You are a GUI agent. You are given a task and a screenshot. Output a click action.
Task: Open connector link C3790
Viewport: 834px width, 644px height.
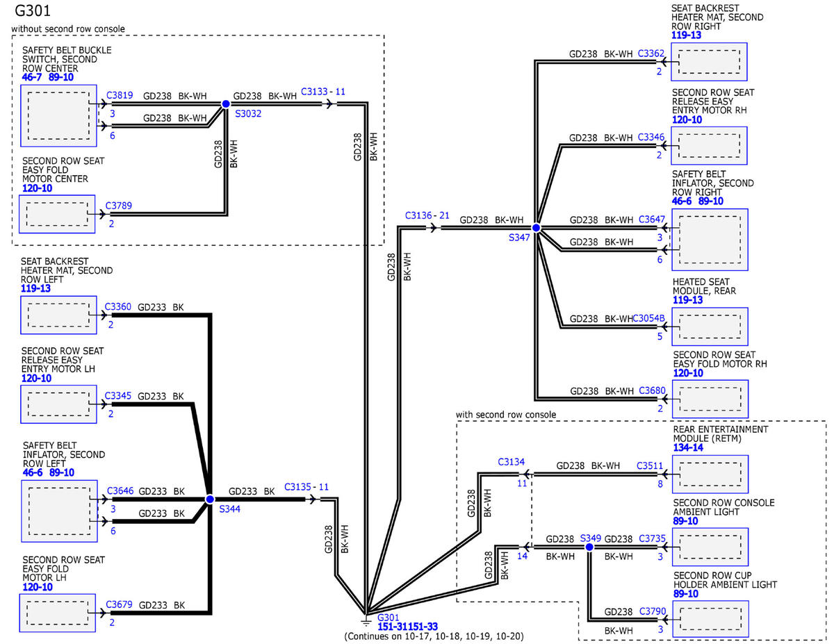coord(652,611)
